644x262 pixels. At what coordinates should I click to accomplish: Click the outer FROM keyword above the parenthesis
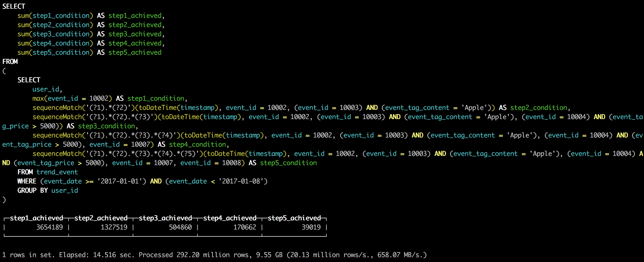click(x=10, y=62)
